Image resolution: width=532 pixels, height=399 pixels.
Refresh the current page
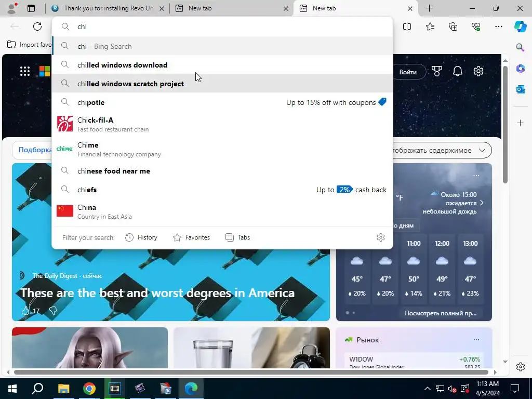point(37,26)
